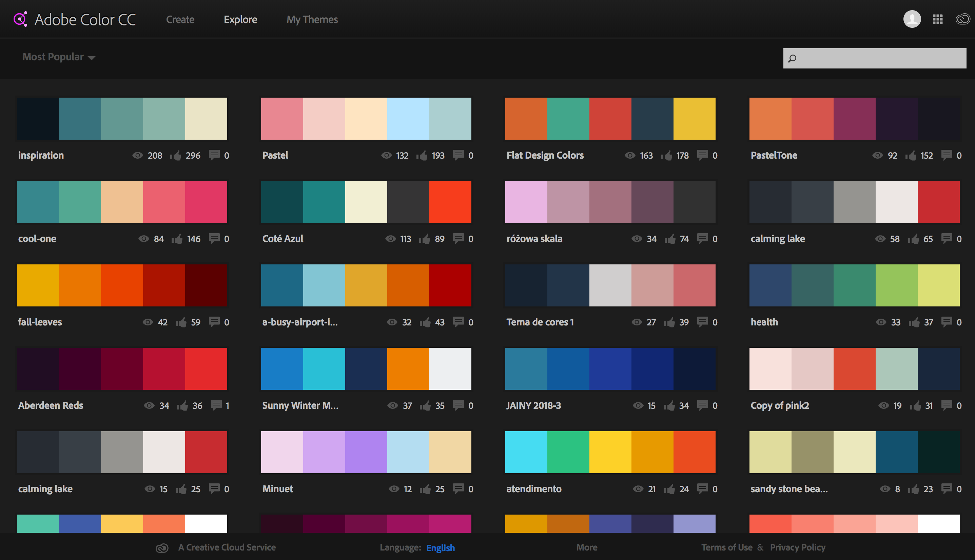Click the fall-leaves title

pyautogui.click(x=40, y=322)
